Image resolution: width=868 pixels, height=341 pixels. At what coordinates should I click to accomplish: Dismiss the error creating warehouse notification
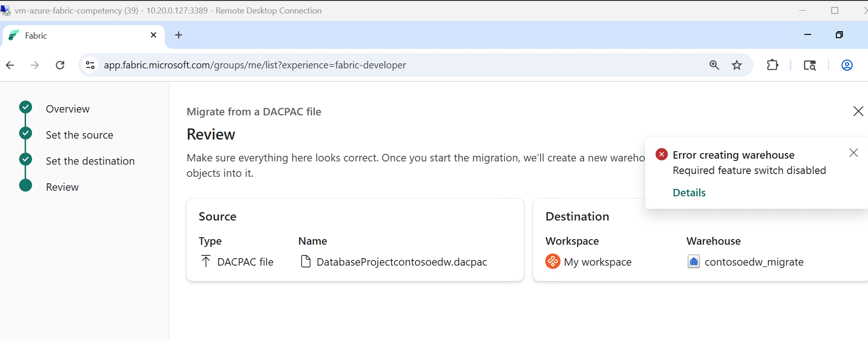click(x=853, y=153)
